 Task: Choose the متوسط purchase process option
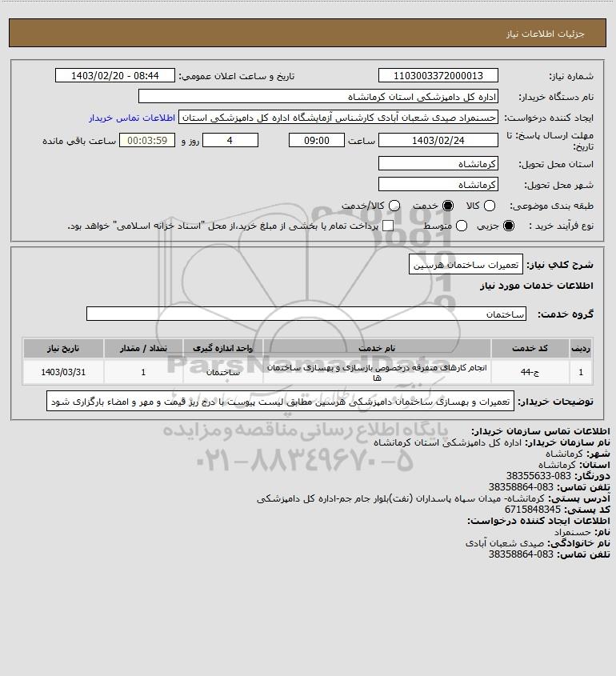[x=462, y=226]
